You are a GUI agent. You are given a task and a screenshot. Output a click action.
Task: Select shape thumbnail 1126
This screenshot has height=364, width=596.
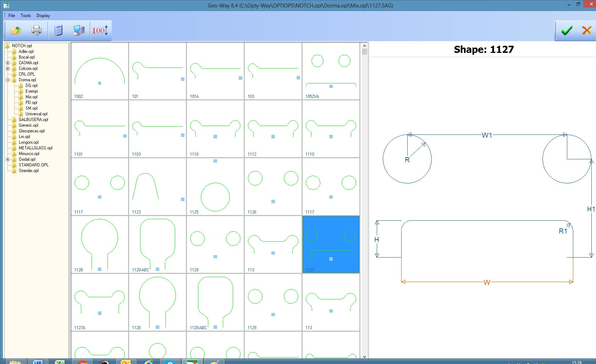pyautogui.click(x=273, y=187)
